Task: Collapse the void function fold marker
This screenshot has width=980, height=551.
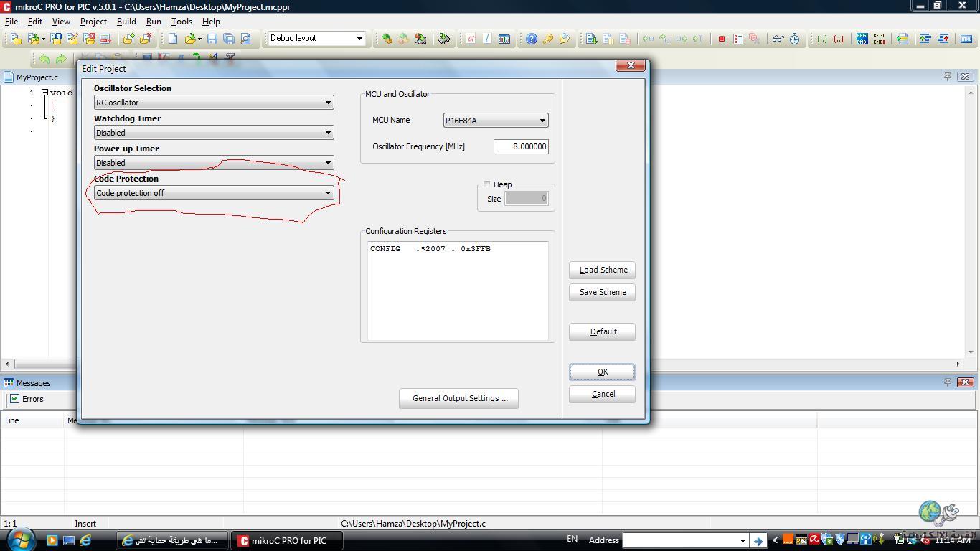Action: pos(44,93)
